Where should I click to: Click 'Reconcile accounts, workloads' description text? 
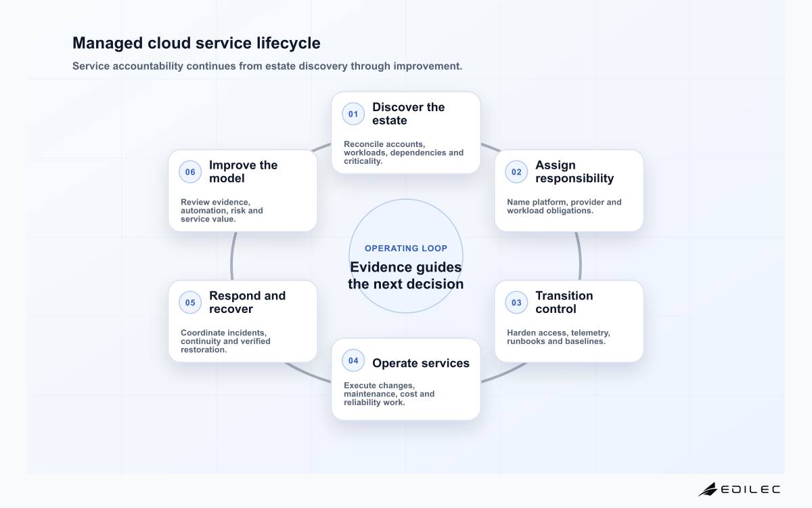tap(404, 152)
